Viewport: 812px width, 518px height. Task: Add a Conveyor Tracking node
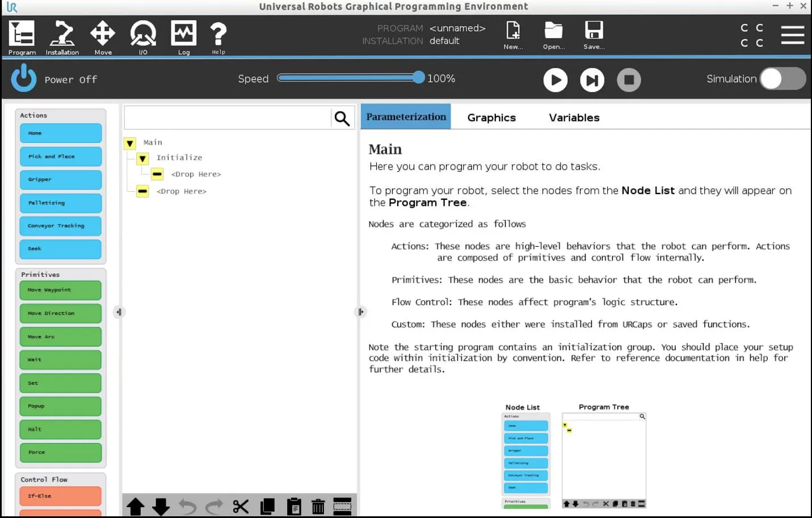pyautogui.click(x=61, y=226)
